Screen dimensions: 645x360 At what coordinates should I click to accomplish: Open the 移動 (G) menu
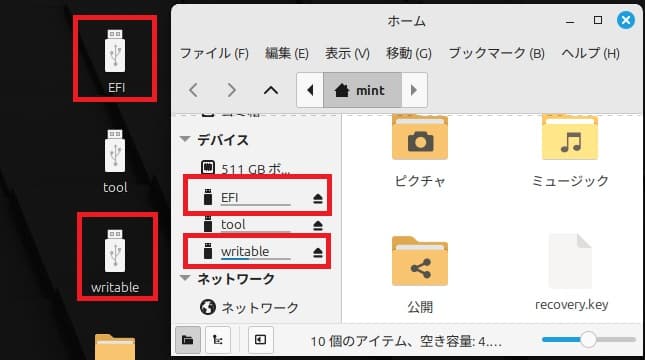(x=408, y=53)
